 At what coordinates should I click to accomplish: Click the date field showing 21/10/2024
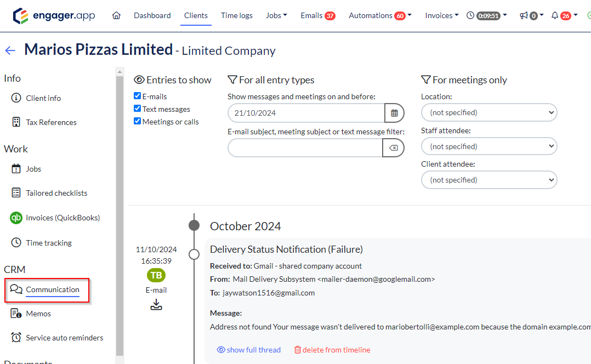click(x=306, y=113)
